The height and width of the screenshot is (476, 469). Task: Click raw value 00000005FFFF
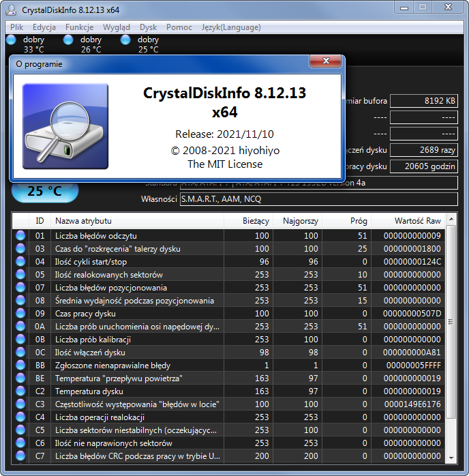[414, 366]
